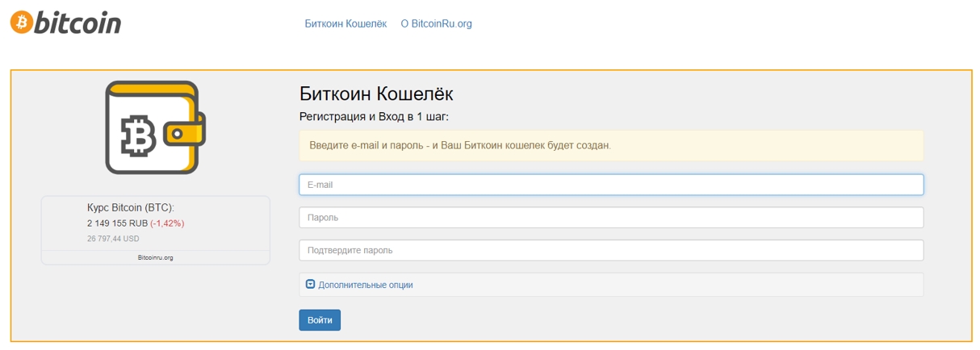The image size is (980, 350).
Task: Open the Биткоин Кошелёк navigation link
Action: point(346,23)
